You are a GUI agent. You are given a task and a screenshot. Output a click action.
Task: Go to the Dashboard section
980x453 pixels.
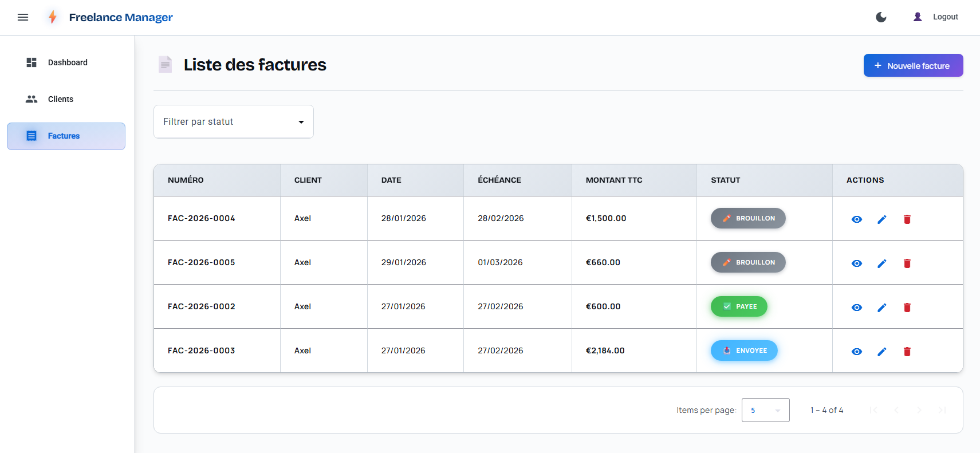(67, 62)
